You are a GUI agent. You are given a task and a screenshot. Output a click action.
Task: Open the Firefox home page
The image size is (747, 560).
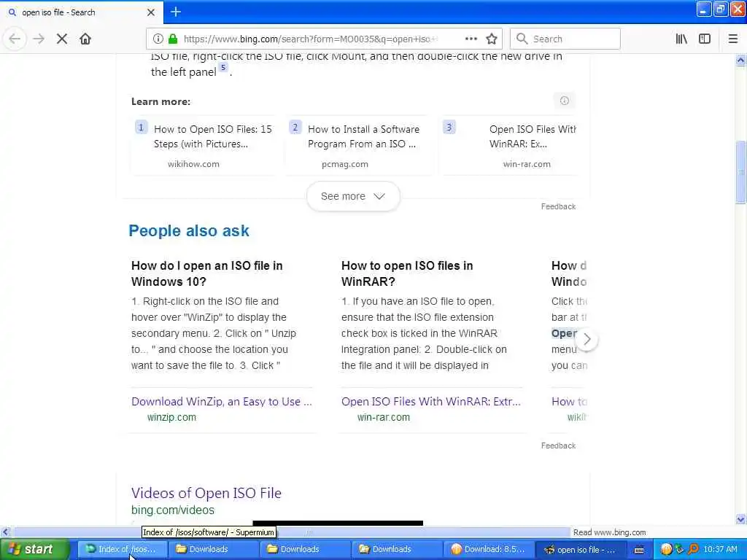point(85,39)
